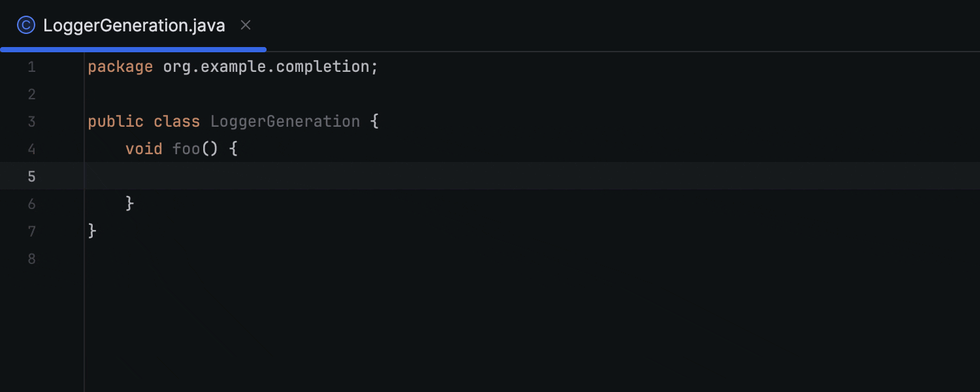Click line number 5 in the gutter
980x392 pixels.
(31, 176)
